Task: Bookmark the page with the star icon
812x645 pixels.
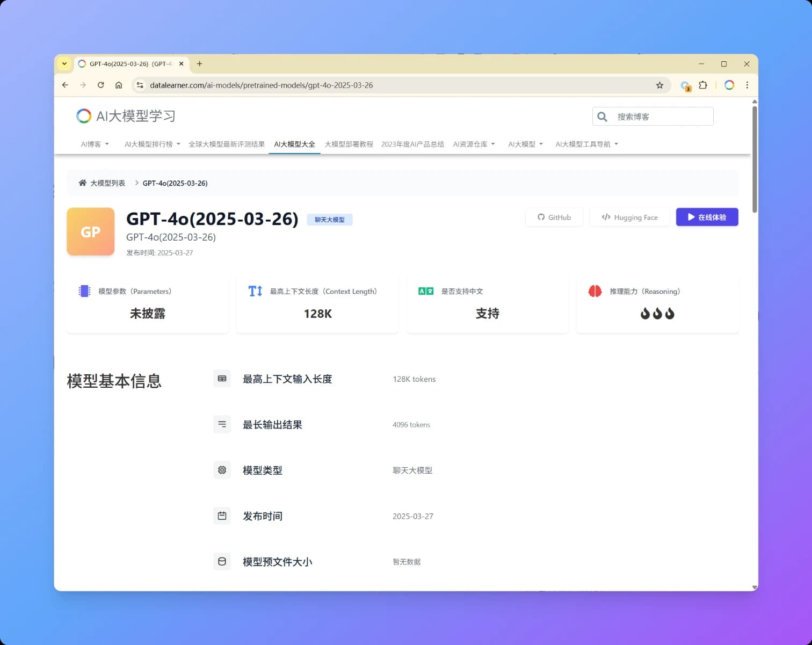Action: point(659,85)
